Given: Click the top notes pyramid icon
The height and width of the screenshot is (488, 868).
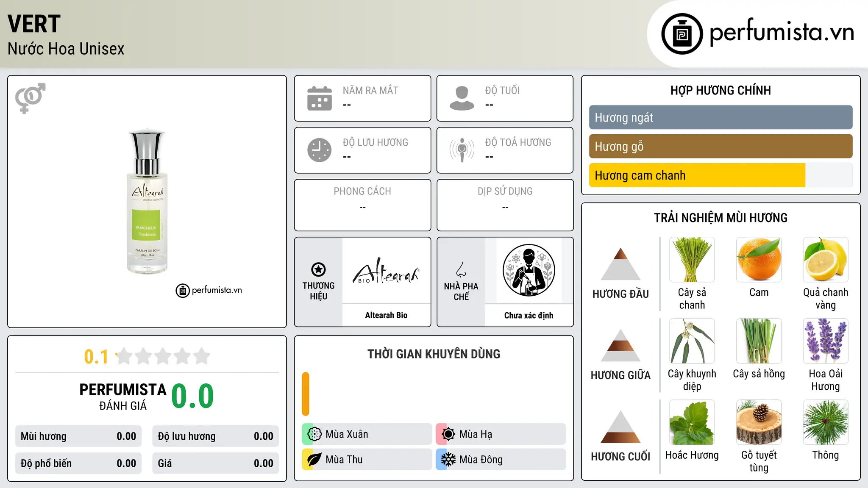Looking at the screenshot, I should pos(620,264).
